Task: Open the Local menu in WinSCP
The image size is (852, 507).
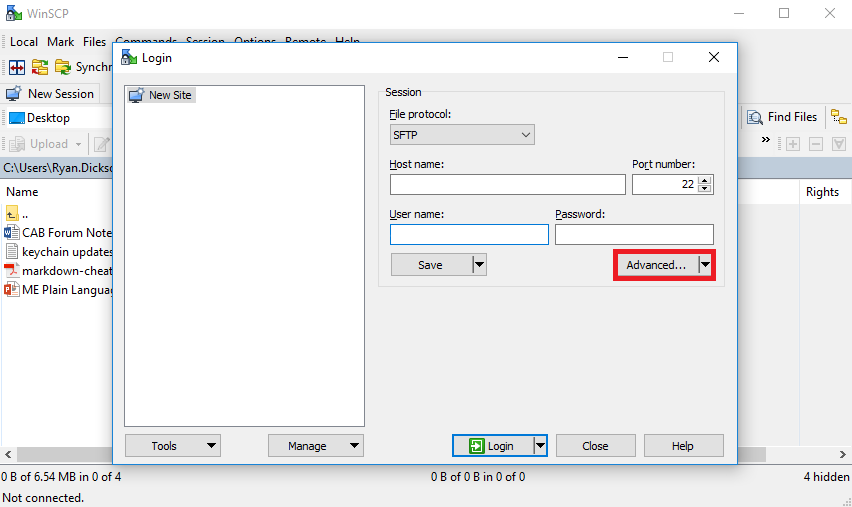Action: 24,42
